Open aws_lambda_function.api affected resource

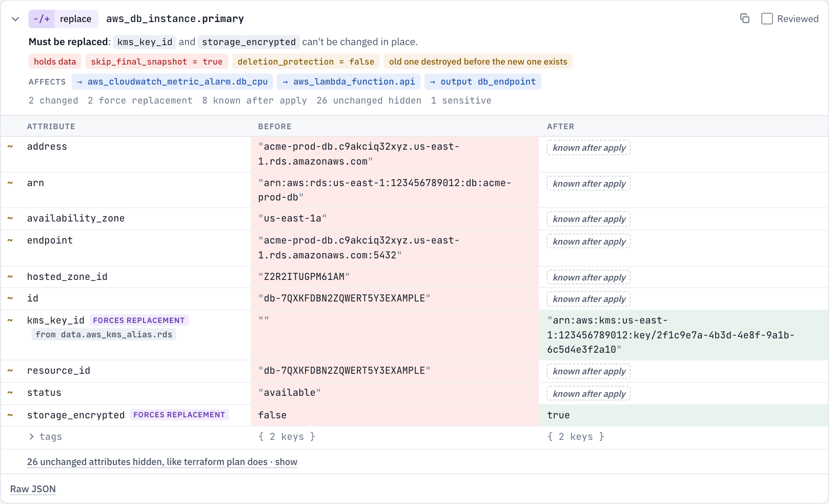coord(349,82)
